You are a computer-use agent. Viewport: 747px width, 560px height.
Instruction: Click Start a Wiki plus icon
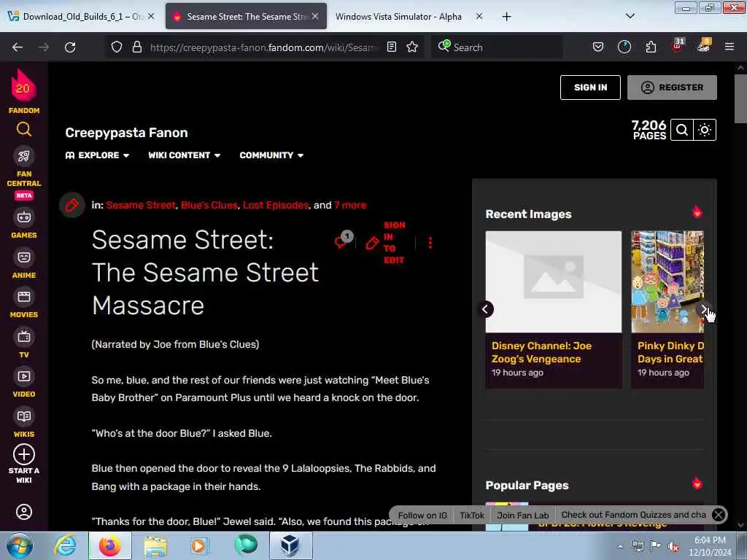(x=24, y=454)
